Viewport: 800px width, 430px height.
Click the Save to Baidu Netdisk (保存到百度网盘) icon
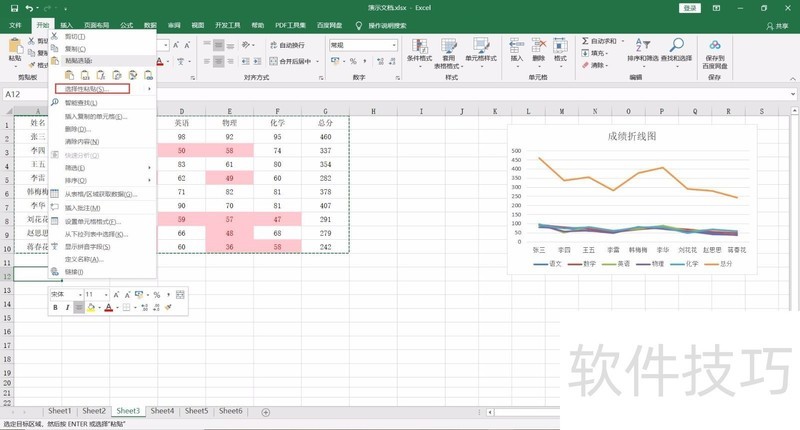point(715,45)
